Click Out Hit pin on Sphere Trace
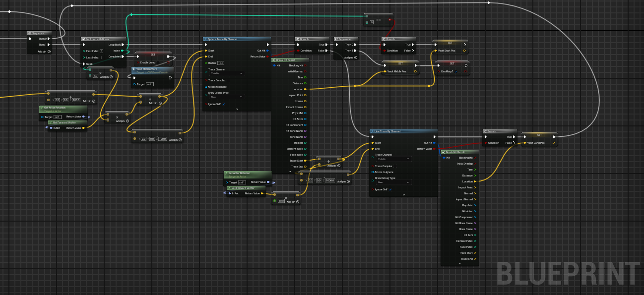 coord(267,51)
